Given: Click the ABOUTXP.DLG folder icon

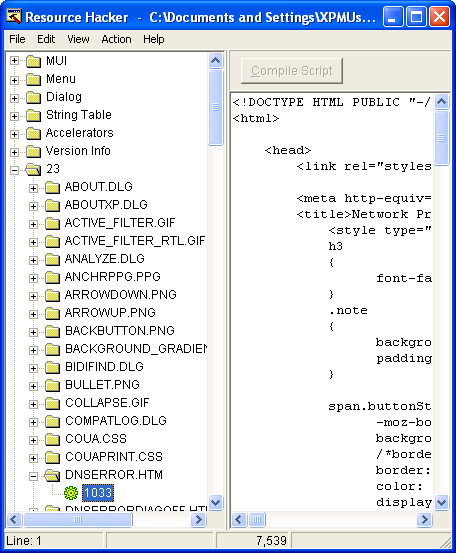Looking at the screenshot, I should [x=53, y=205].
